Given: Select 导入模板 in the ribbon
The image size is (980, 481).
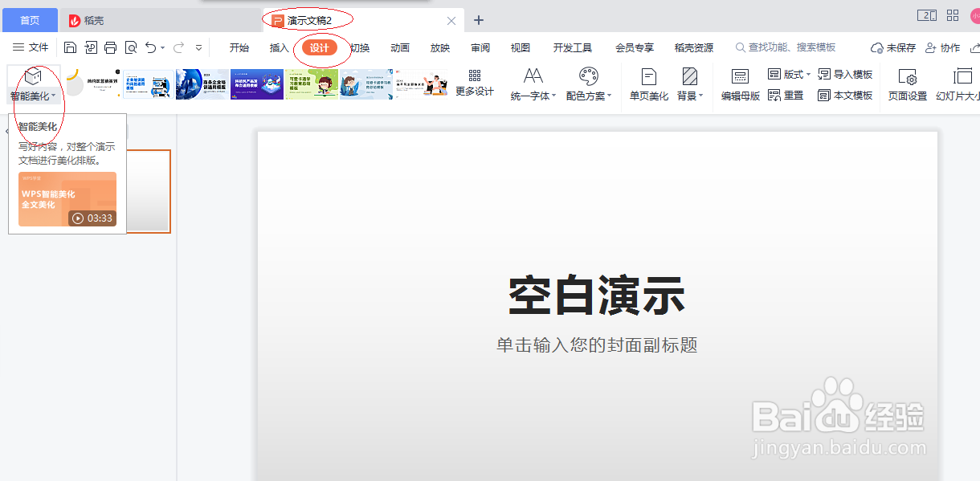Looking at the screenshot, I should (851, 74).
